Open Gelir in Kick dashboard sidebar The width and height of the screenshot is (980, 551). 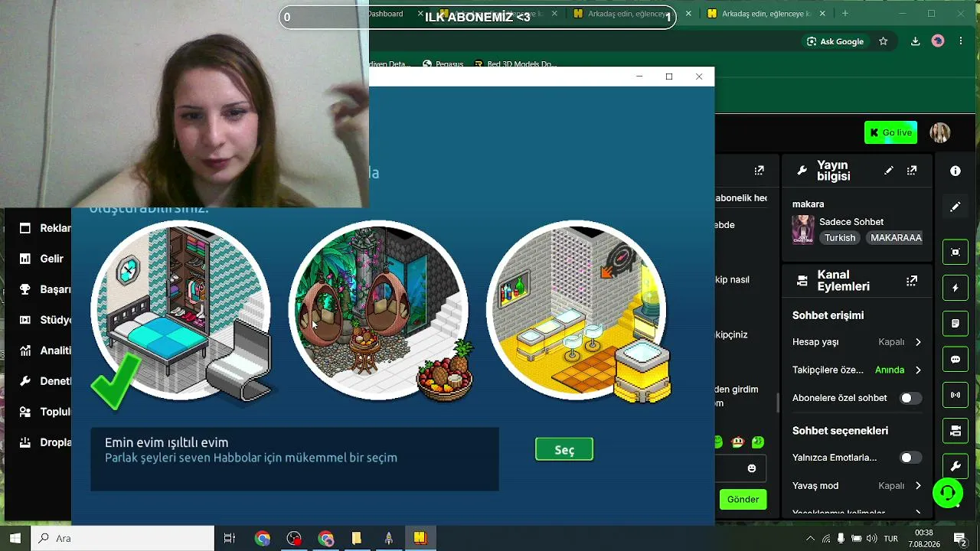pyautogui.click(x=44, y=259)
